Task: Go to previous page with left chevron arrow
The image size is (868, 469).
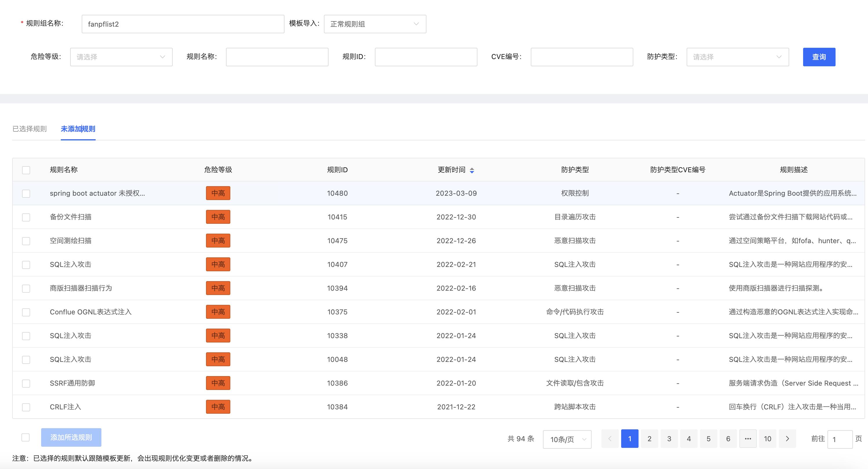Action: click(x=610, y=438)
